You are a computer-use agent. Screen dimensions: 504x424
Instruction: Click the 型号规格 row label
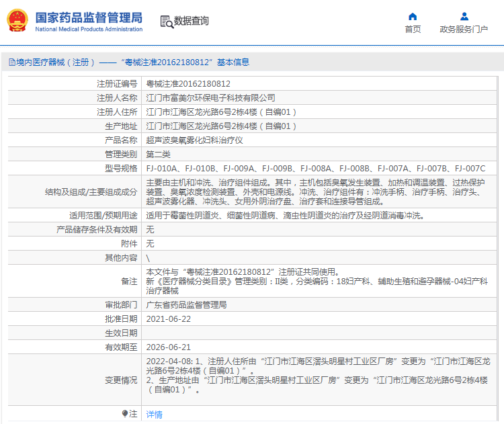coord(121,169)
